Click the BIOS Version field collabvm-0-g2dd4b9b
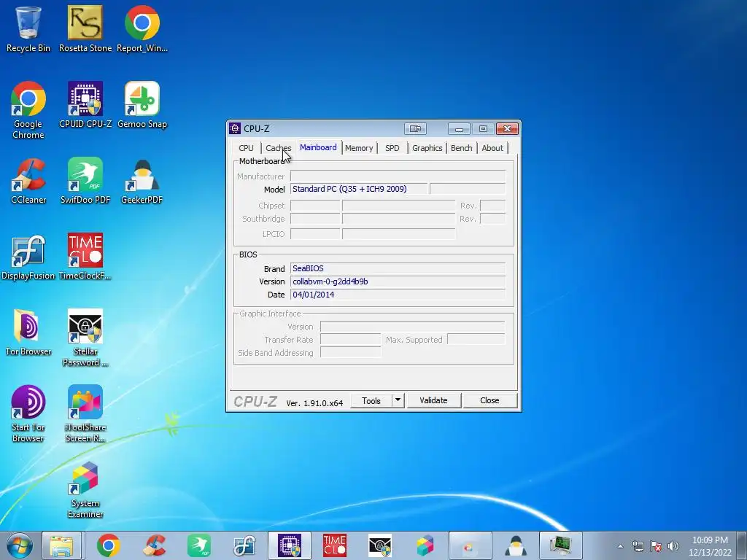747x560 pixels. 398,281
